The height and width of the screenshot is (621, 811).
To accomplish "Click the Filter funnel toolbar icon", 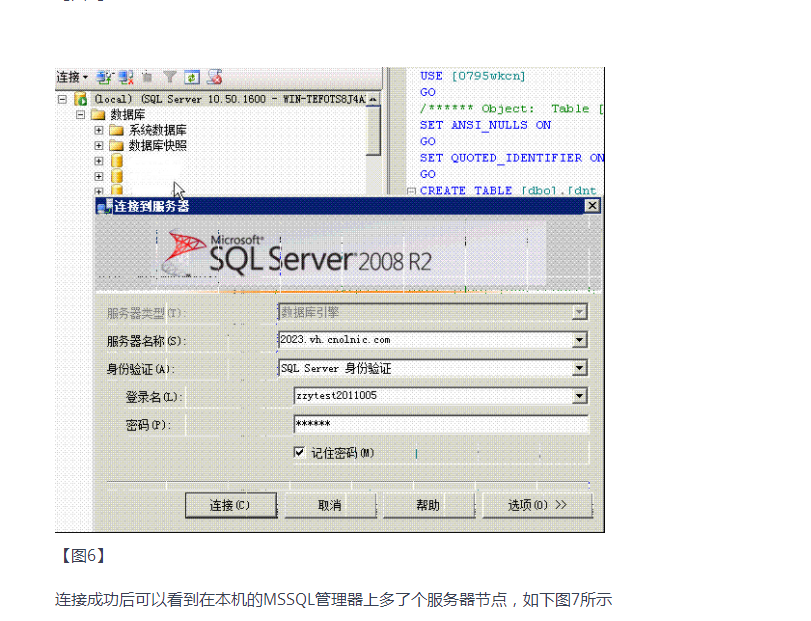I will pyautogui.click(x=170, y=78).
